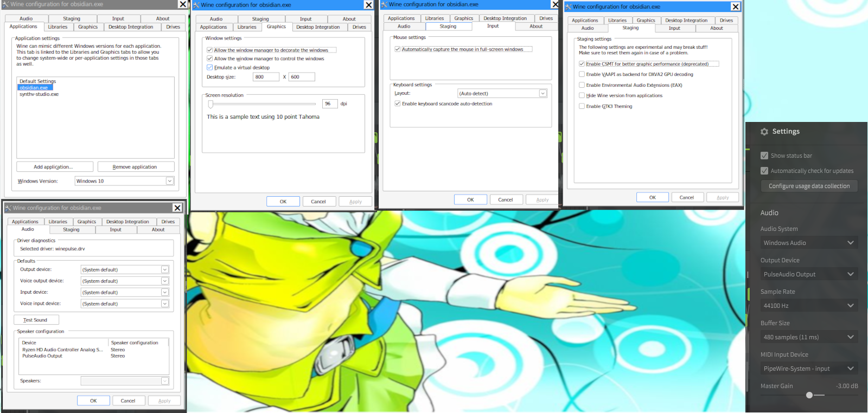Click the Master Gain slider handle
The height and width of the screenshot is (413, 868).
(x=809, y=395)
